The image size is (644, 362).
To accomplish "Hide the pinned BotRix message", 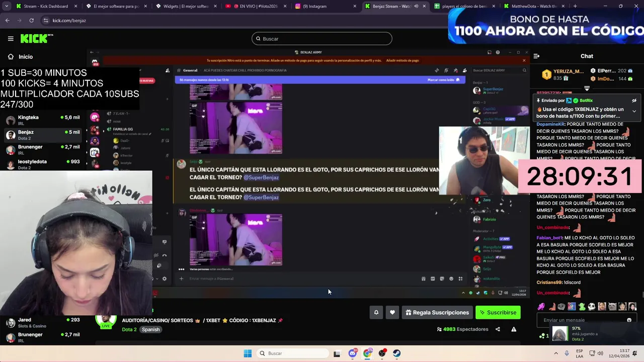I will click(x=634, y=101).
